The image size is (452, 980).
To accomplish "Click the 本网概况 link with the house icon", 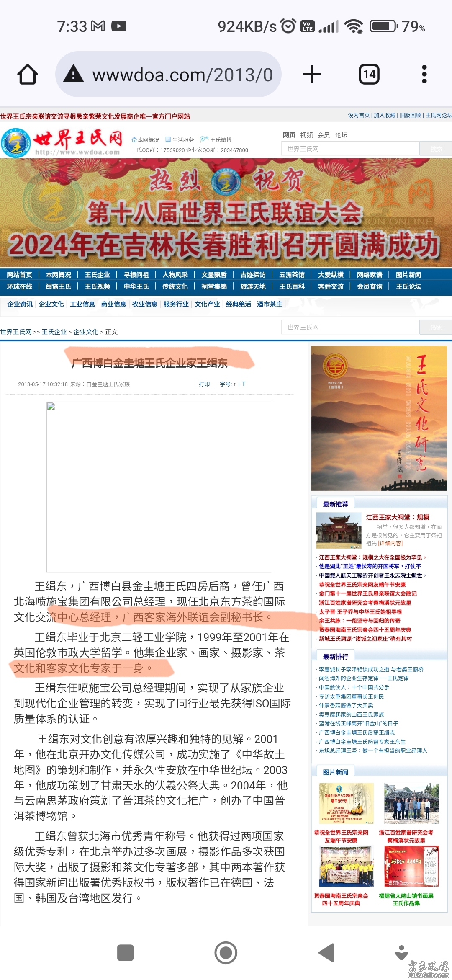I will click(145, 140).
